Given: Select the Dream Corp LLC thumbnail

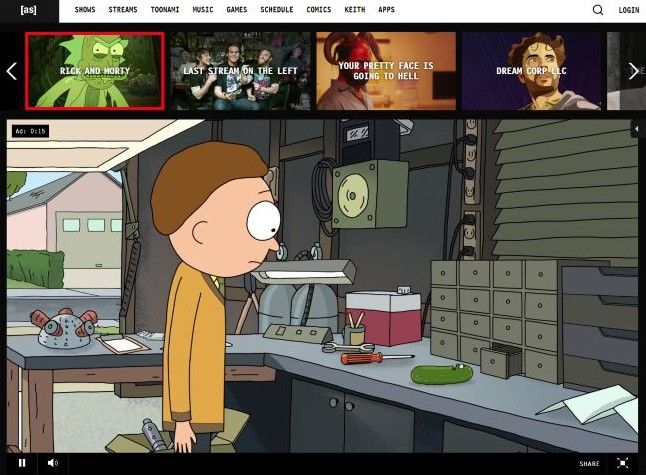Looking at the screenshot, I should (x=532, y=71).
